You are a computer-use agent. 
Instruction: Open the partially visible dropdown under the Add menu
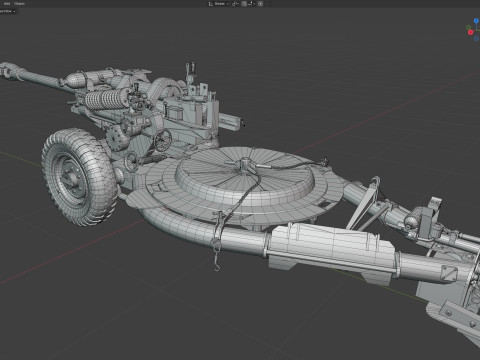tap(8, 11)
